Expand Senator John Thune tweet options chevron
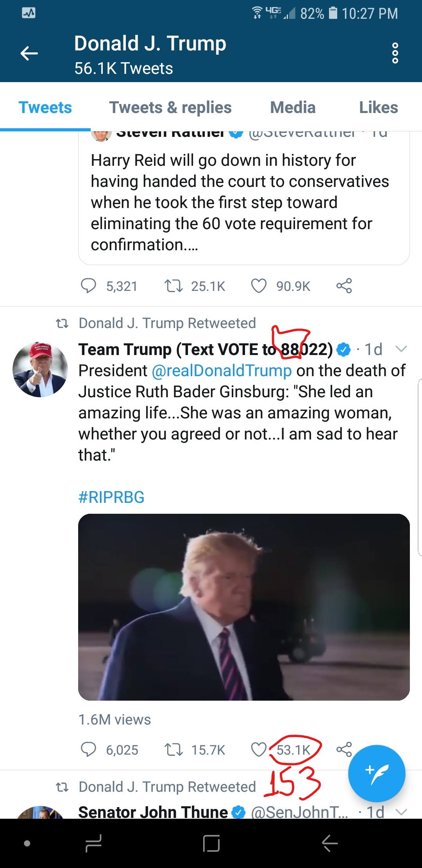 (x=401, y=812)
